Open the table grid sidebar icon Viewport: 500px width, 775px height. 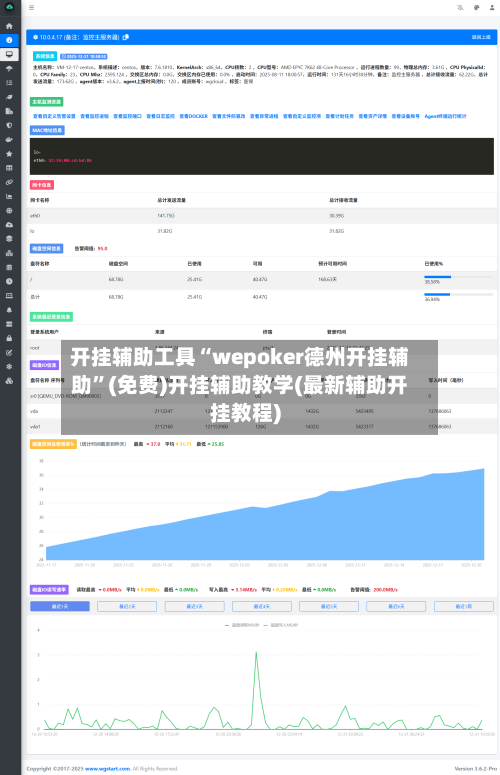(9, 168)
